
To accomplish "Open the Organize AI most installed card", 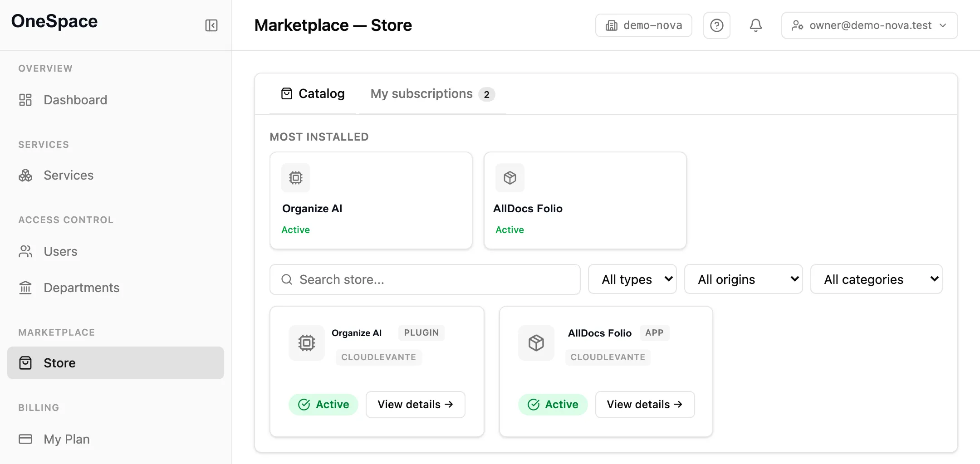I will pos(371,200).
